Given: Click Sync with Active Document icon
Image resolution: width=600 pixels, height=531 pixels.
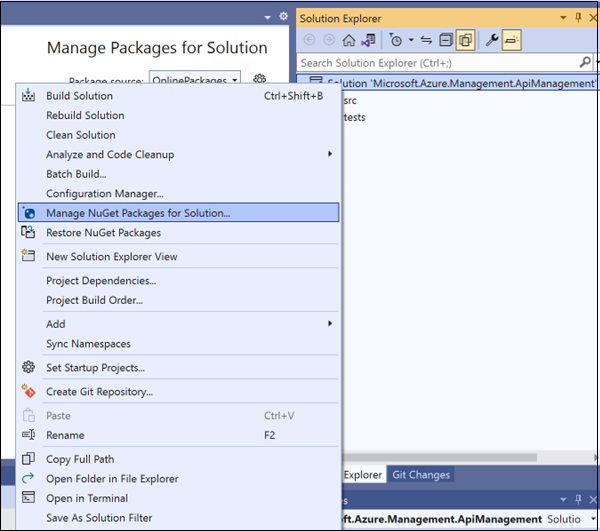Looking at the screenshot, I should pyautogui.click(x=426, y=40).
